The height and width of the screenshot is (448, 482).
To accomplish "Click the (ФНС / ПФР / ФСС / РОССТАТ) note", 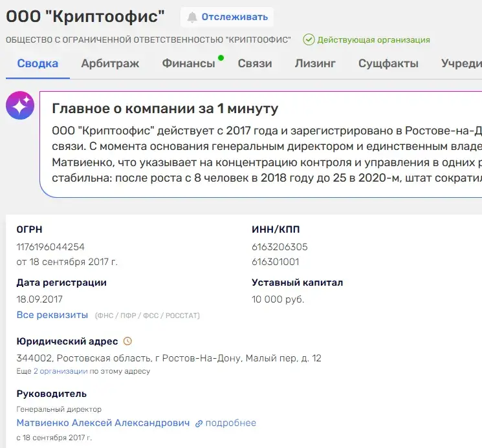I will point(148,315).
